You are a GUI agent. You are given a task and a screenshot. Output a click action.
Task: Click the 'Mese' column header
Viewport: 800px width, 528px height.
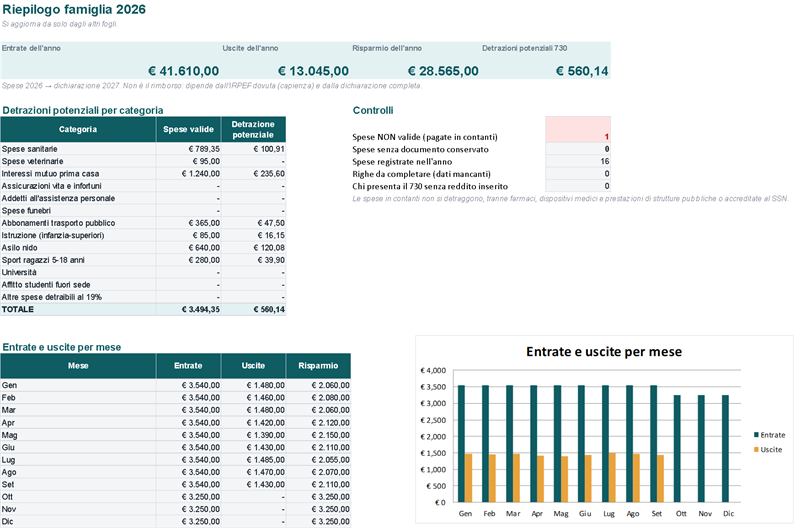[78, 366]
